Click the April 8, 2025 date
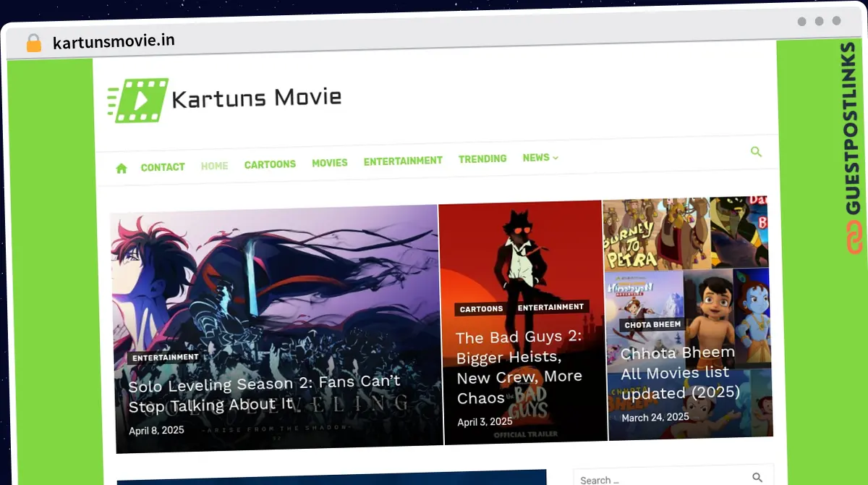Viewport: 868px width, 485px height. click(156, 430)
